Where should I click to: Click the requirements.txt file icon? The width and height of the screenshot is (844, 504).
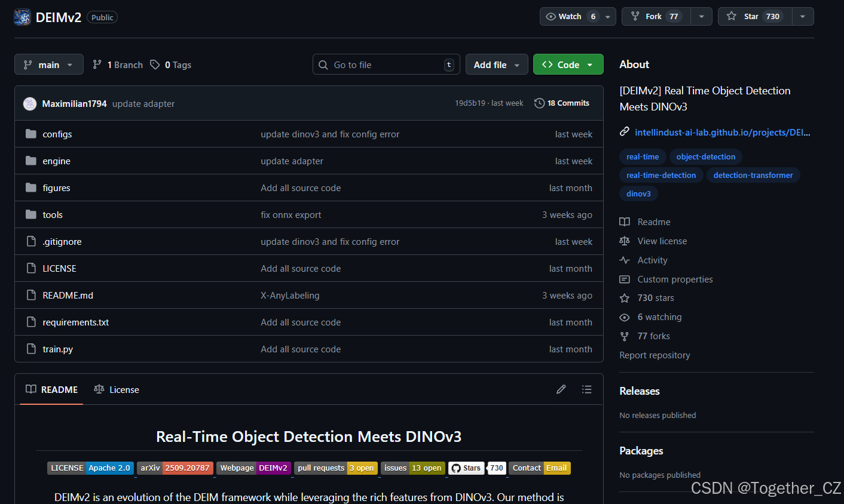tap(31, 322)
